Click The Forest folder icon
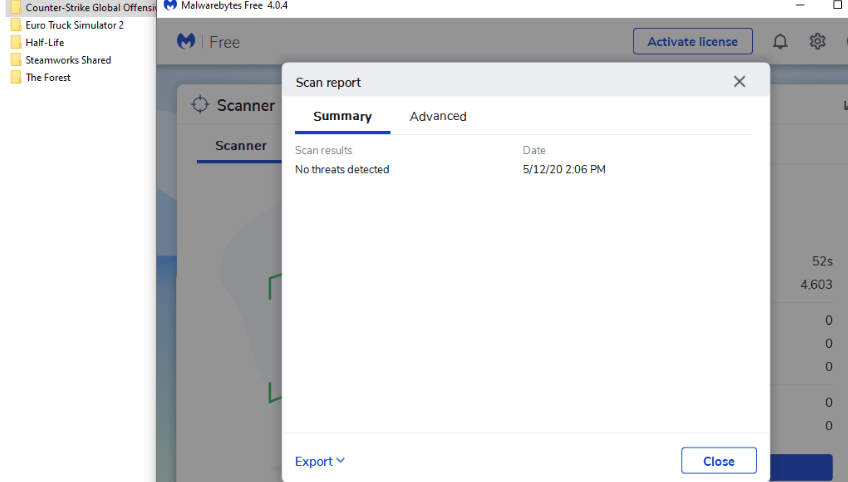 coord(16,77)
